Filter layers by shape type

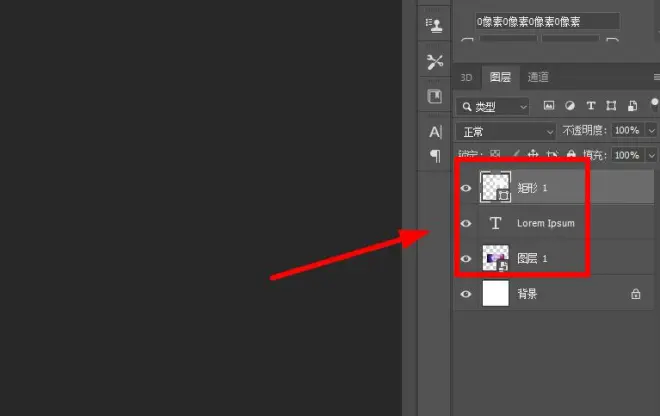click(612, 106)
